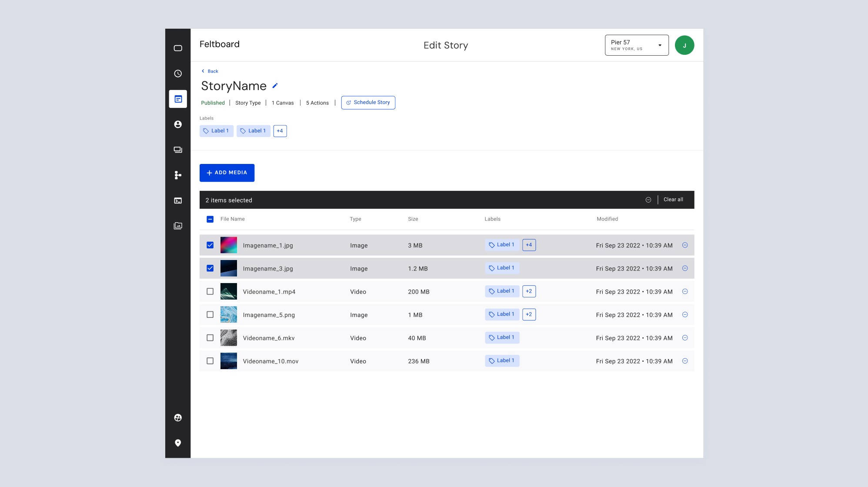The height and width of the screenshot is (487, 868).
Task: Click remove icon in selection bar
Action: [648, 200]
